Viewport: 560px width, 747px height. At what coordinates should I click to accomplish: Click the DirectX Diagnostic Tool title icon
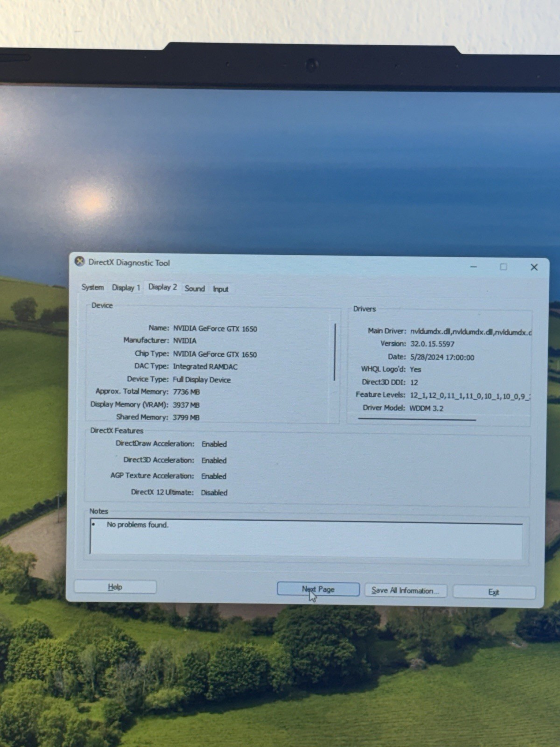pos(80,261)
